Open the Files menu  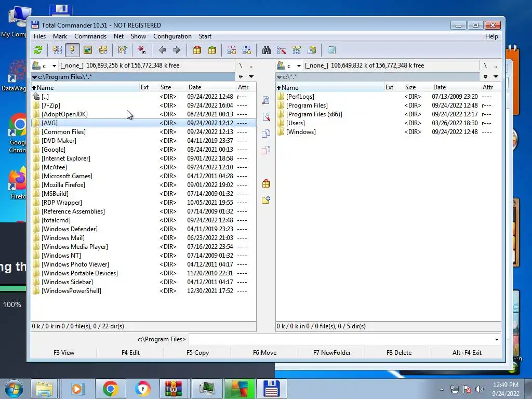(39, 36)
